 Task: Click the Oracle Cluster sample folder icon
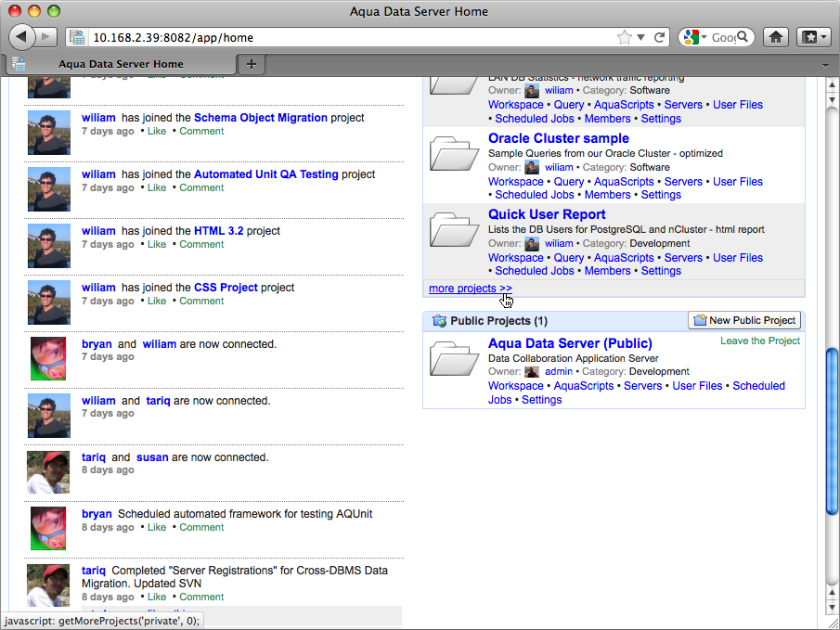click(x=454, y=154)
